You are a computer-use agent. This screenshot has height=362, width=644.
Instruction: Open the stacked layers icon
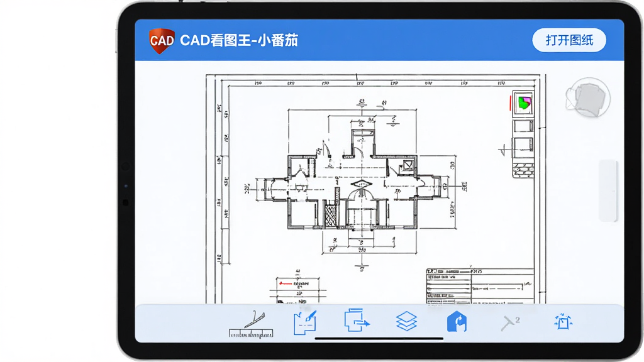(407, 321)
